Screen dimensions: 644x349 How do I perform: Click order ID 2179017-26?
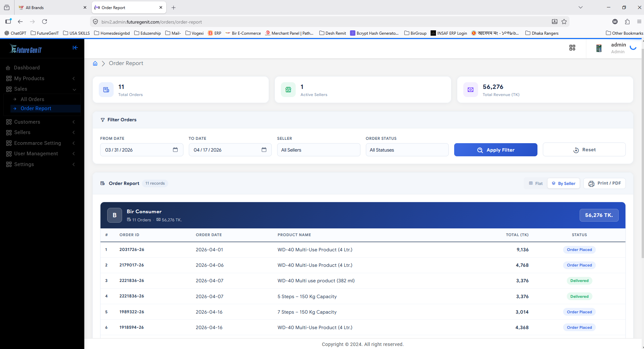tap(131, 265)
